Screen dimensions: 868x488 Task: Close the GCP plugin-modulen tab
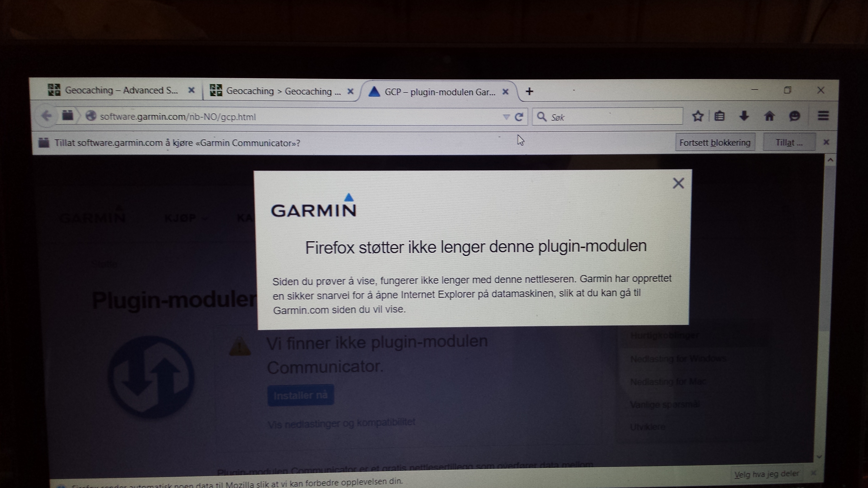tap(505, 92)
